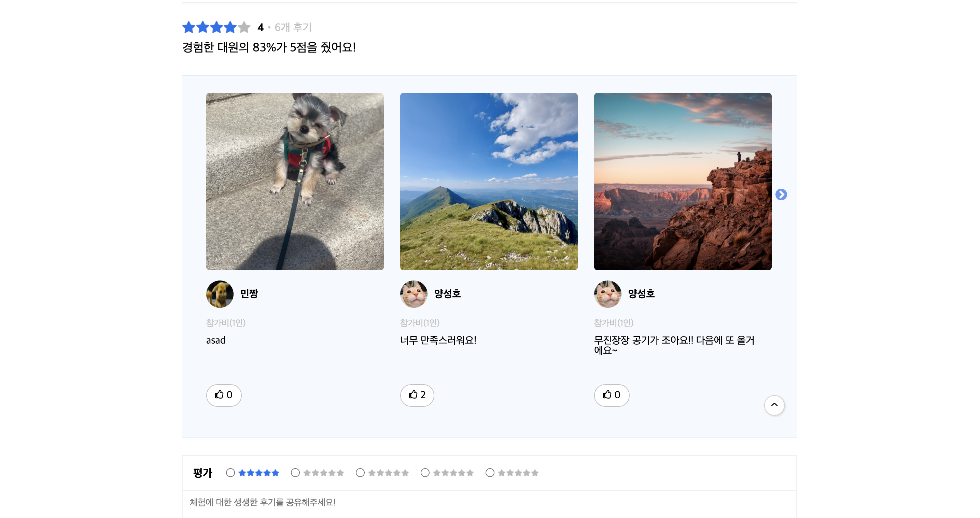Click the '경험한 대원의 83%가 5점을 줬어요!' text

pos(269,47)
